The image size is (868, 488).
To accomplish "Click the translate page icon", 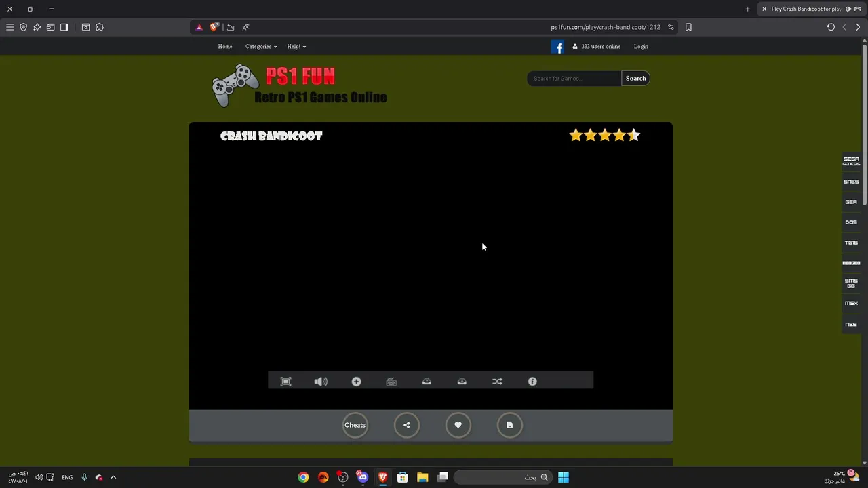I will pos(245,27).
